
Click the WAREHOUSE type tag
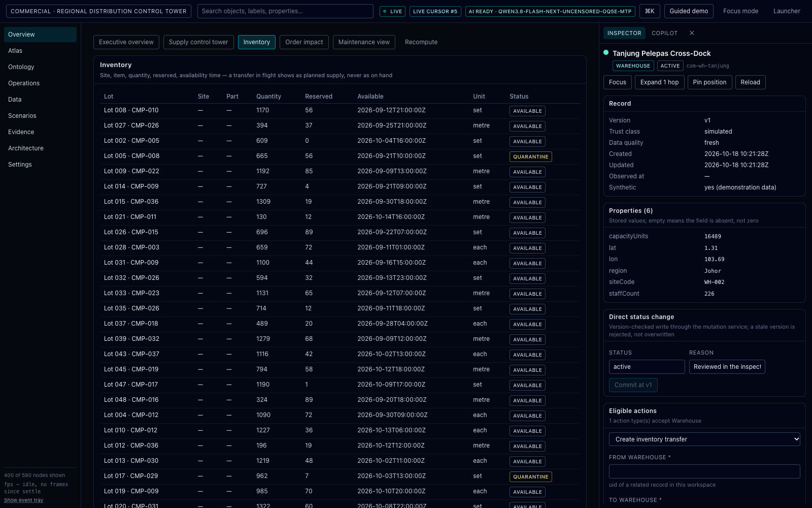[x=633, y=66]
